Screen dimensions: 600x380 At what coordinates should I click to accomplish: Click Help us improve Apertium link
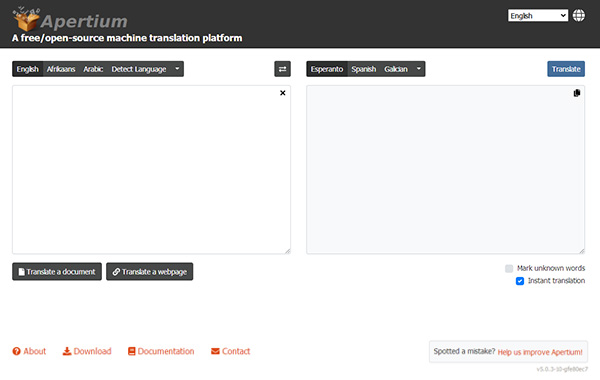pos(540,352)
